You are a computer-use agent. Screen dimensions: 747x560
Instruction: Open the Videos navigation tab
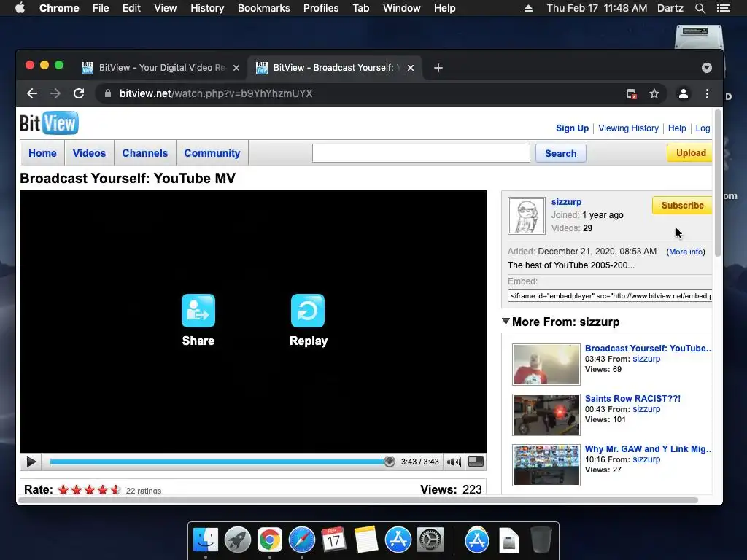coord(89,153)
